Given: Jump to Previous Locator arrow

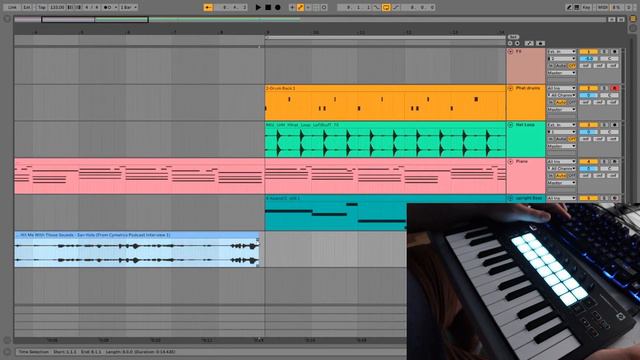Looking at the screenshot, I should (510, 43).
